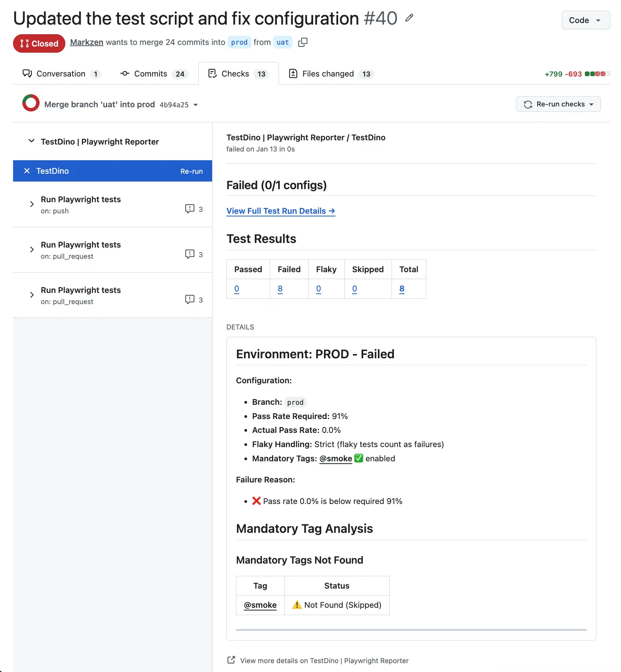Open the Code dropdown button

pos(585,20)
